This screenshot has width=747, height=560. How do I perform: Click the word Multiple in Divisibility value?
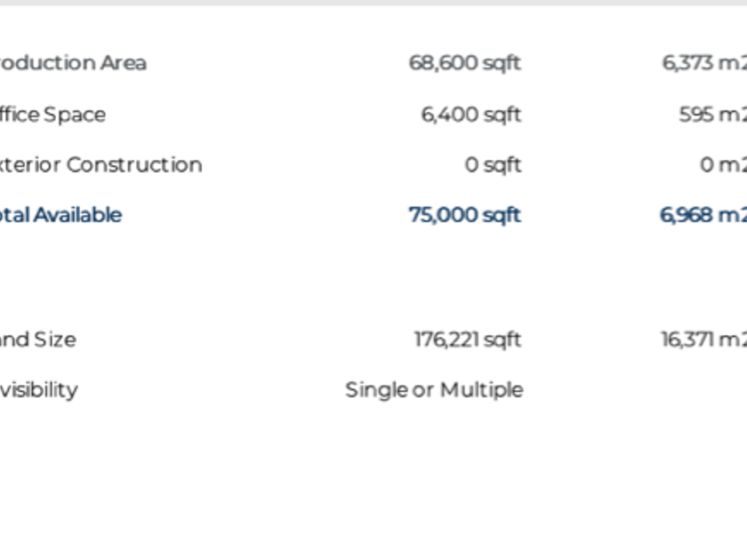tap(481, 389)
